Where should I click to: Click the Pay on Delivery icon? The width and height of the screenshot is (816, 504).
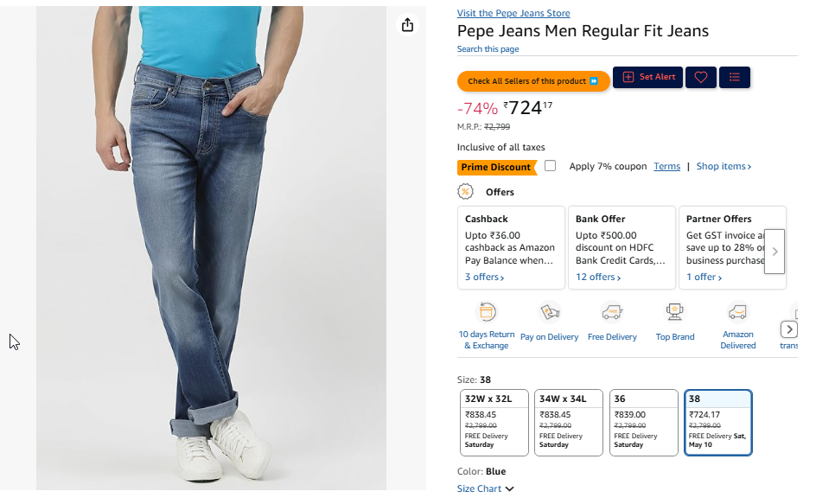(549, 313)
